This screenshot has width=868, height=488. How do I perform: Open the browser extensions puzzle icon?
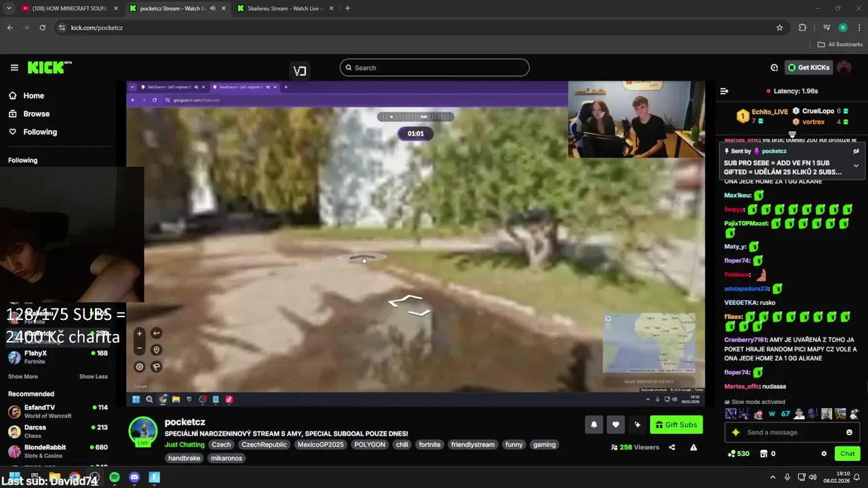pyautogui.click(x=802, y=28)
